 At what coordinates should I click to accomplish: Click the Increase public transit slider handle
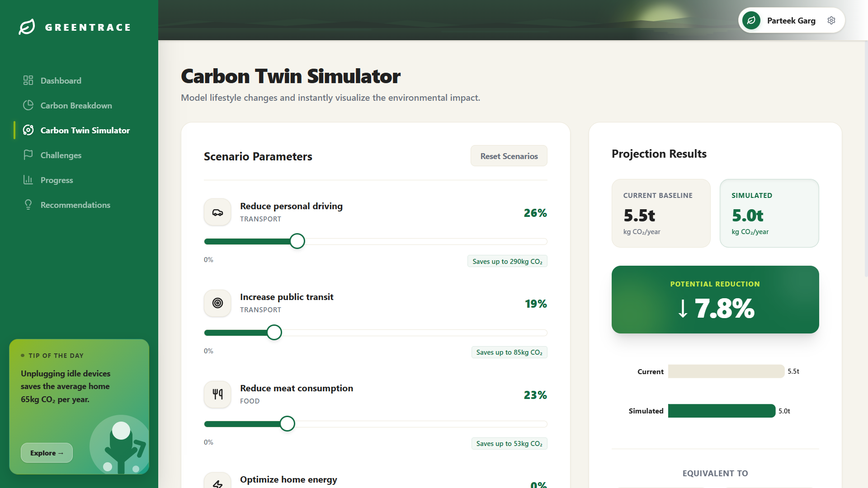(x=274, y=333)
